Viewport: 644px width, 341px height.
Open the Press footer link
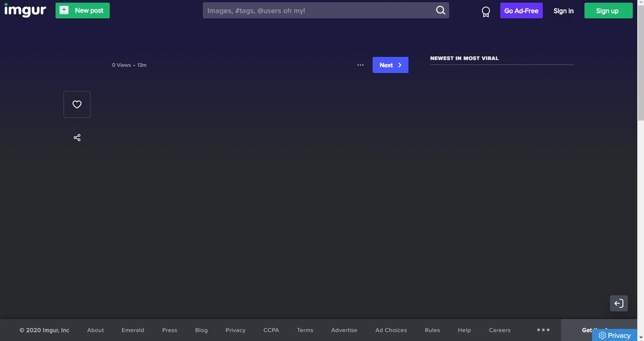coord(170,330)
